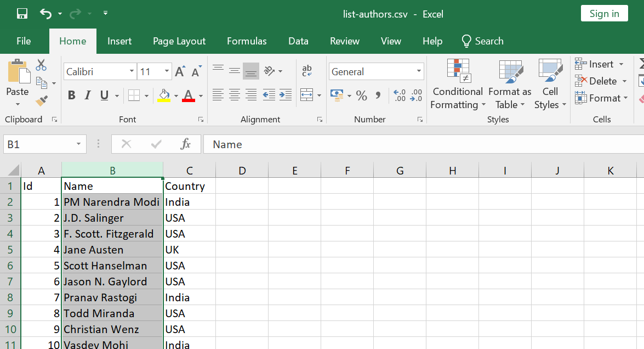Open the Number Format dropdown showing General
This screenshot has height=349, width=644.
point(376,71)
